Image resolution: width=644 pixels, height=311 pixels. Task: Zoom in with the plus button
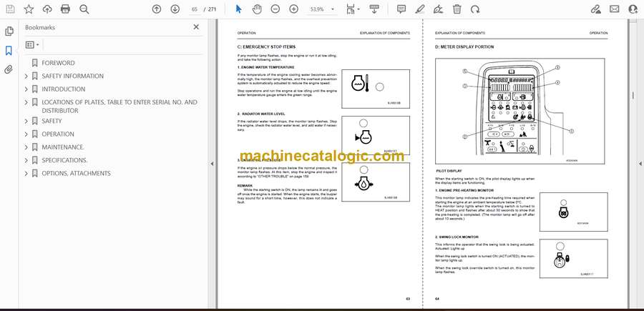[x=293, y=9]
